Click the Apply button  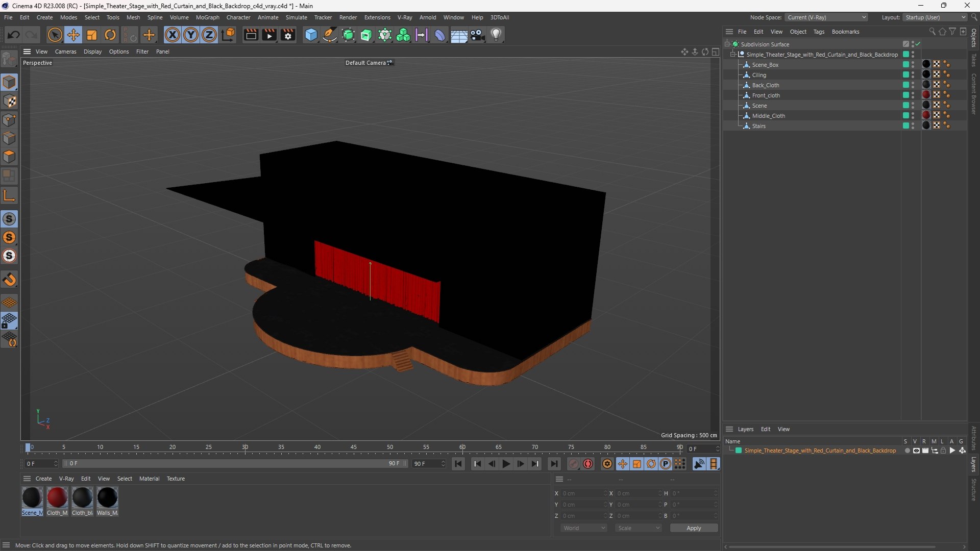pyautogui.click(x=694, y=528)
